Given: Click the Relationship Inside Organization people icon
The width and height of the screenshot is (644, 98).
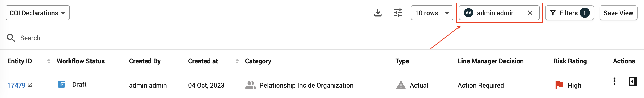Looking at the screenshot, I should tap(251, 85).
